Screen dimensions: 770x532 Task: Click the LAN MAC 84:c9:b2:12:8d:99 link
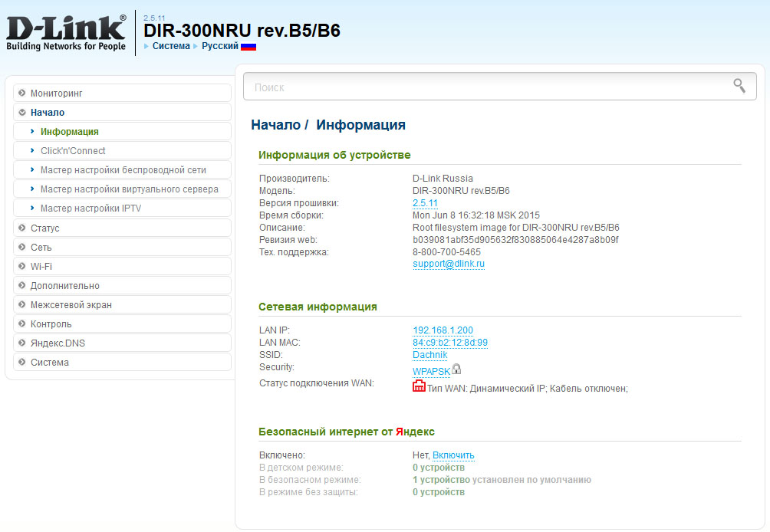tap(450, 342)
